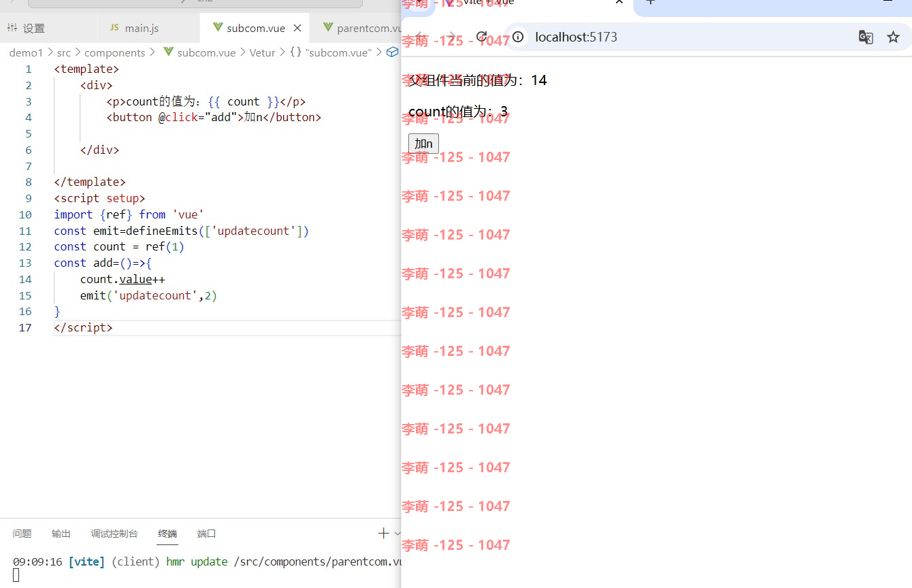
Task: Click demo1 in the breadcrumb path
Action: [26, 52]
